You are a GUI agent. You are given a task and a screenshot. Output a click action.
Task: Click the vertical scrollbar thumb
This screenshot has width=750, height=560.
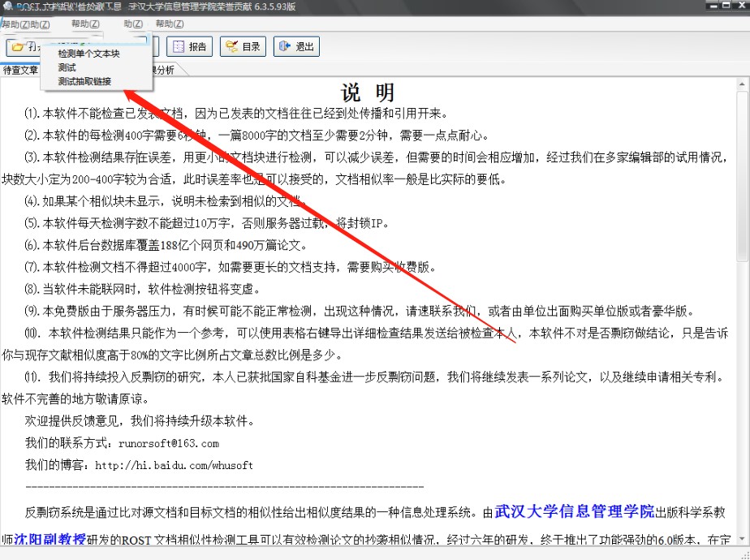click(x=742, y=176)
